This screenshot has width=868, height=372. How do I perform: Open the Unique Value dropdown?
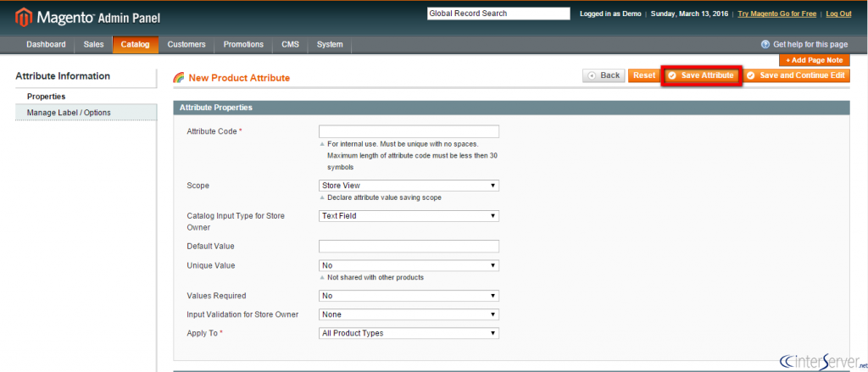409,266
